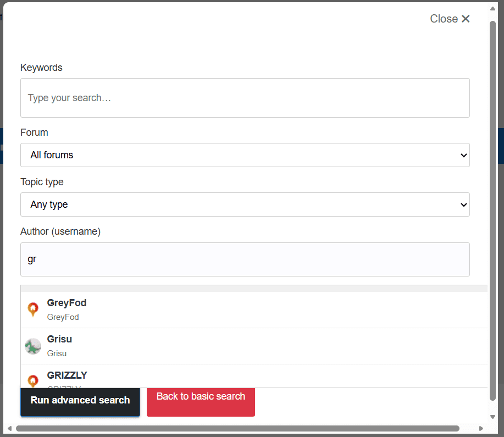Open the Forum dropdown showing All forums
The width and height of the screenshot is (504, 437).
pos(245,155)
